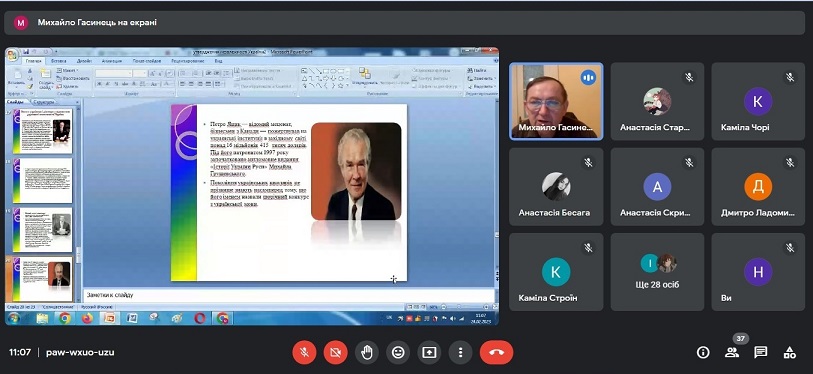The width and height of the screenshot is (813, 374).
Task: Click Анастасія Бесага profile picture
Action: click(556, 186)
